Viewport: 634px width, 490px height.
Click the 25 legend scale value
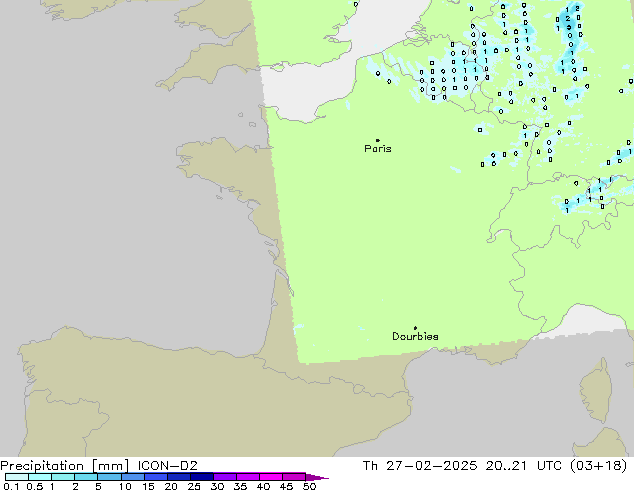[x=194, y=486]
